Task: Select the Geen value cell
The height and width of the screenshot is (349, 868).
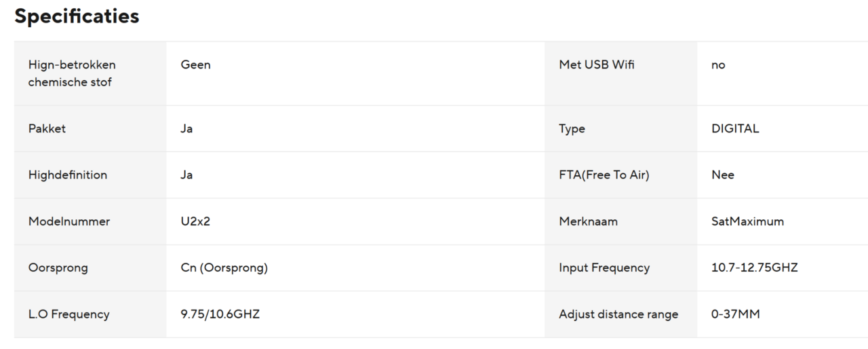Action: tap(195, 65)
